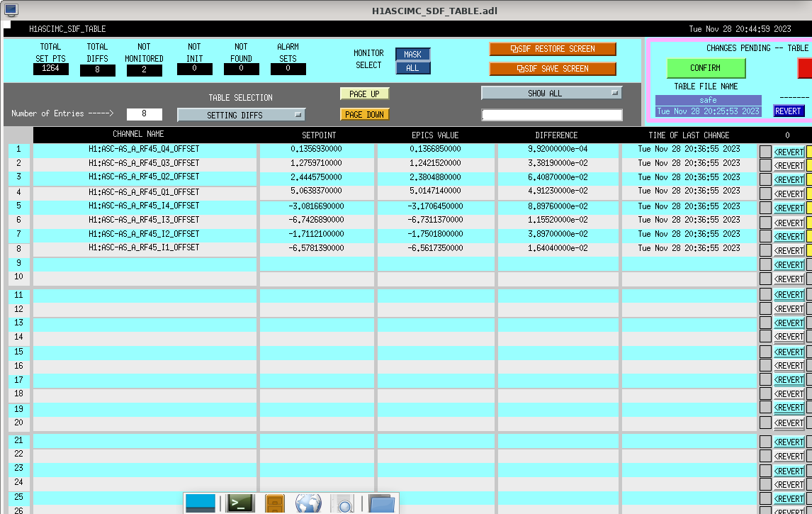Revert the H1:ASC-AS_A_RF45_Q4_OFFSET row

(789, 152)
